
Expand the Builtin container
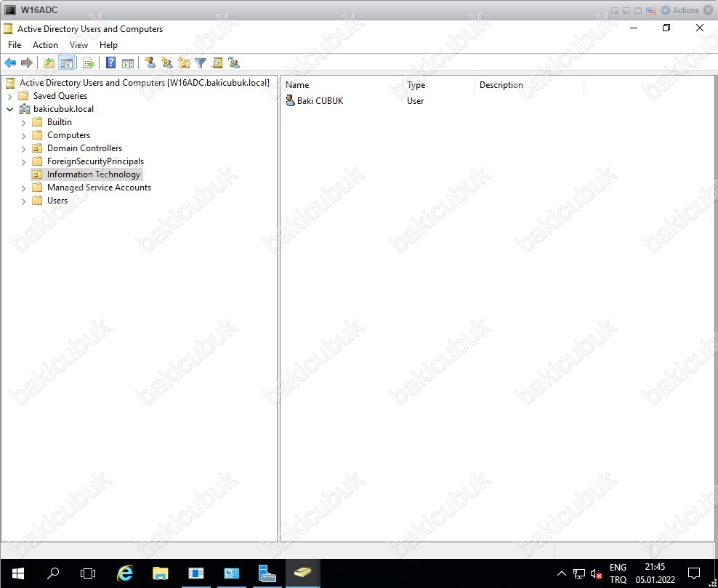[24, 122]
